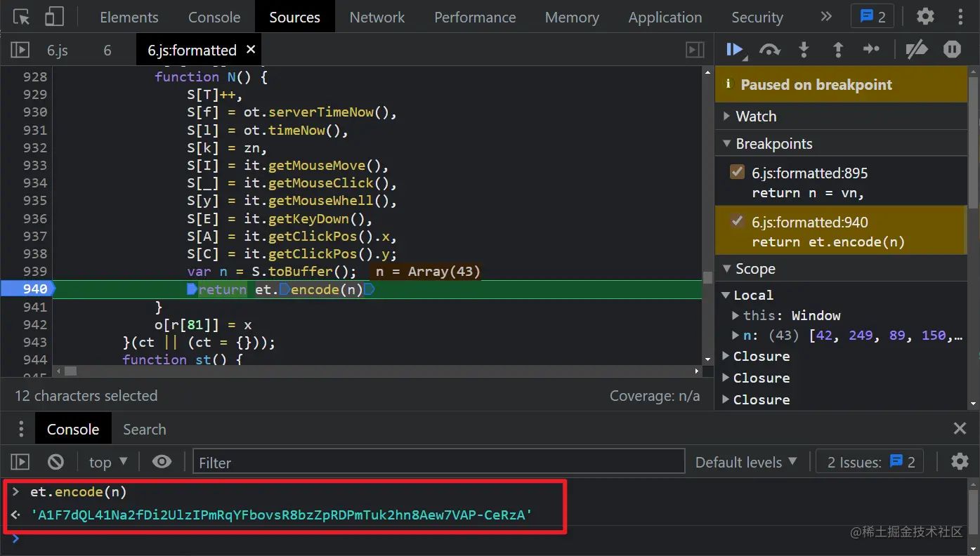
Task: Click the code editor horizontal scrollbar
Action: [70, 371]
